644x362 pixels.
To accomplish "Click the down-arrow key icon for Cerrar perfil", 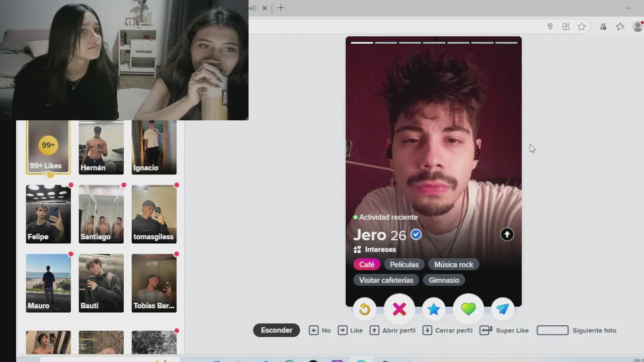I will pos(427,330).
